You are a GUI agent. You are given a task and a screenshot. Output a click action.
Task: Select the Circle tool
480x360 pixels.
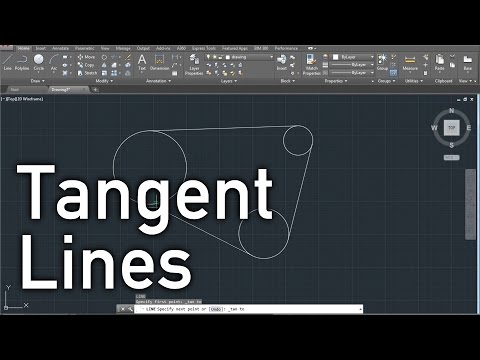39,62
